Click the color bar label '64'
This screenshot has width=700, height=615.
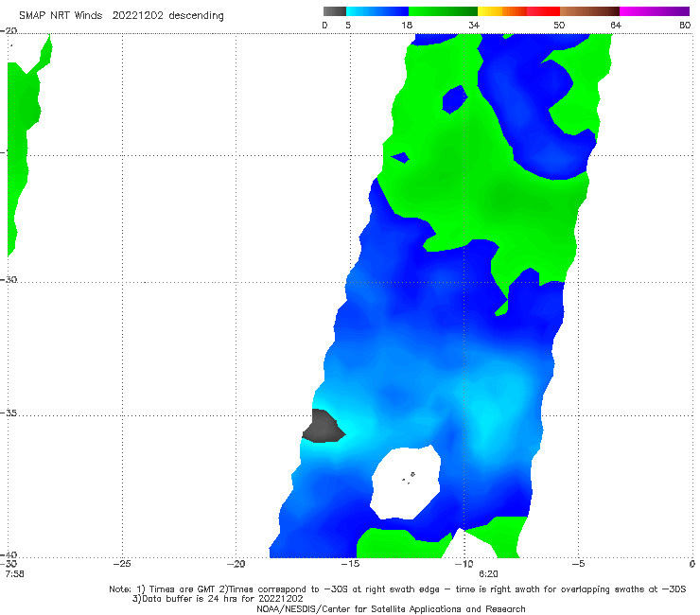click(616, 25)
